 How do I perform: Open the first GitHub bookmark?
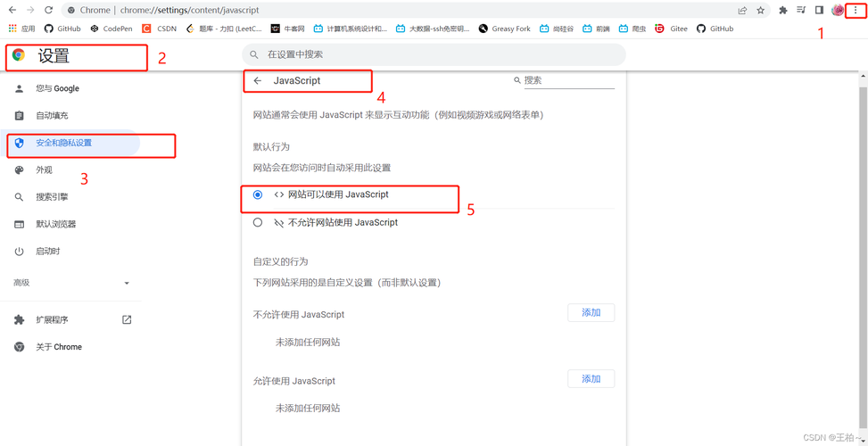(x=62, y=29)
